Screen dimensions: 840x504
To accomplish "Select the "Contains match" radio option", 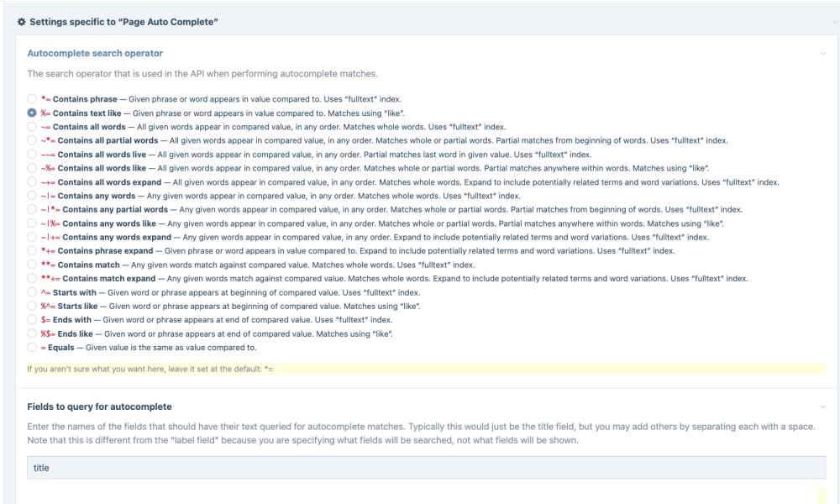I will pyautogui.click(x=32, y=265).
